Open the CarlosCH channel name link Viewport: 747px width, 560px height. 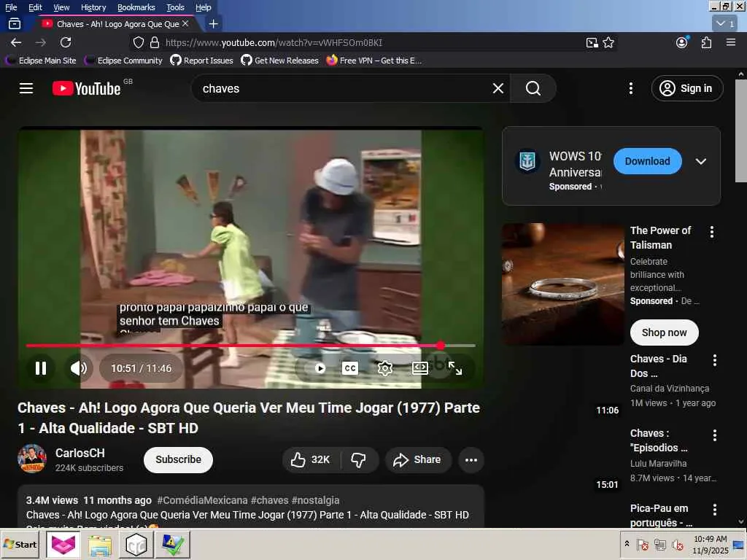coord(80,453)
